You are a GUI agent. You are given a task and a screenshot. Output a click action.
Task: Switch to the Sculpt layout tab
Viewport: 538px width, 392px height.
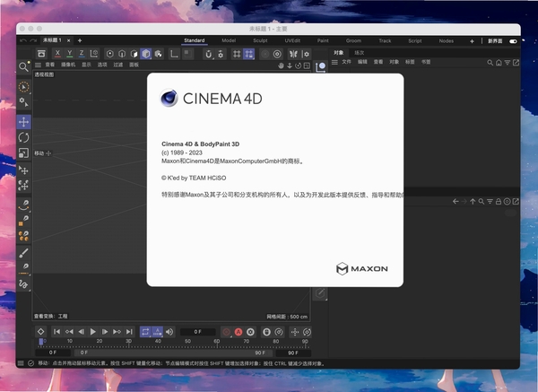point(260,40)
